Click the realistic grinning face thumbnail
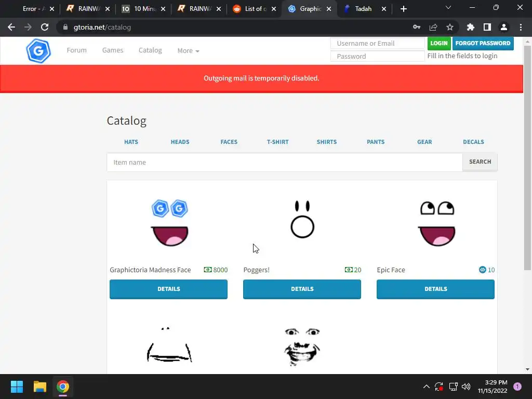The height and width of the screenshot is (399, 532). coord(302,347)
